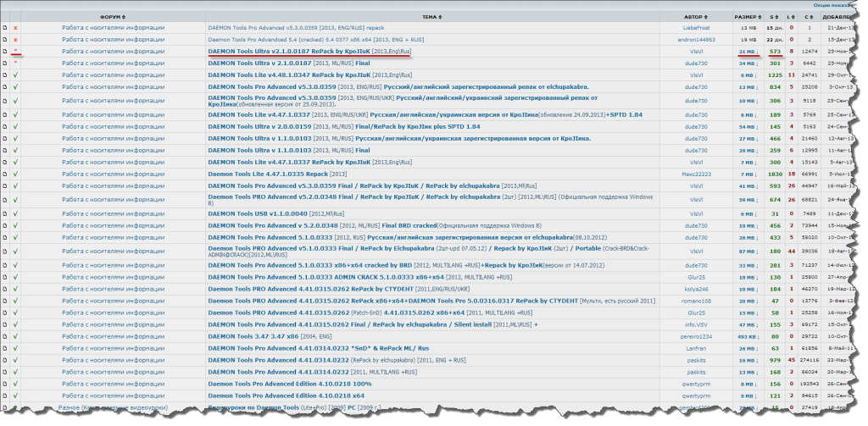868x426 pixels.
Task: Click the pending status icon for Ultra v2.1.0.0187 RePack
Action: [15, 52]
